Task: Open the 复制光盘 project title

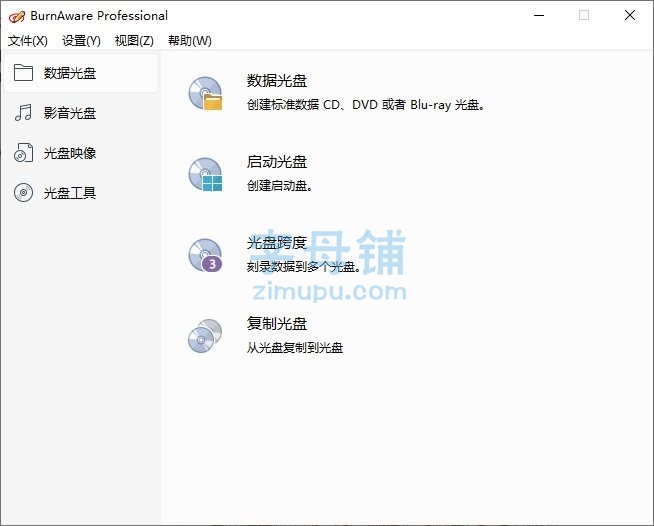Action: coord(277,324)
